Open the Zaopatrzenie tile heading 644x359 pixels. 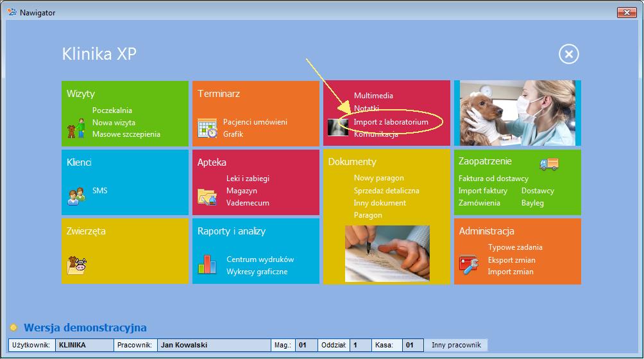(x=485, y=161)
